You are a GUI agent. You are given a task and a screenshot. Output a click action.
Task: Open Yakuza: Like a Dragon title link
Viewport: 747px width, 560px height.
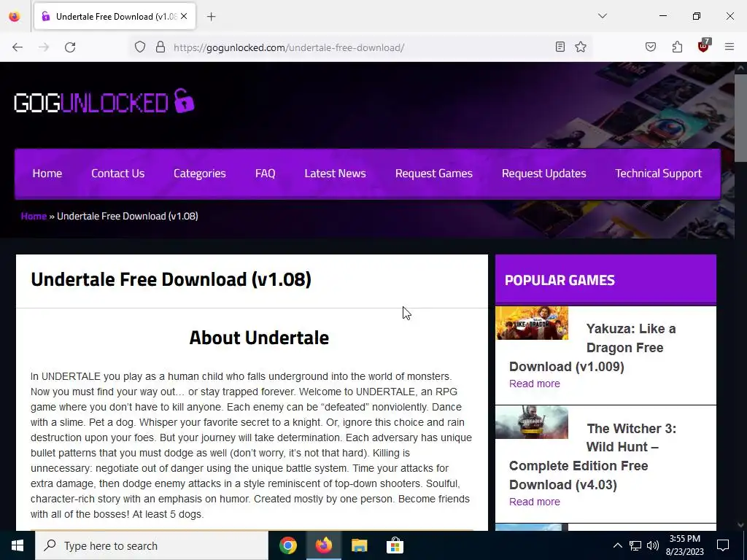[x=592, y=348]
